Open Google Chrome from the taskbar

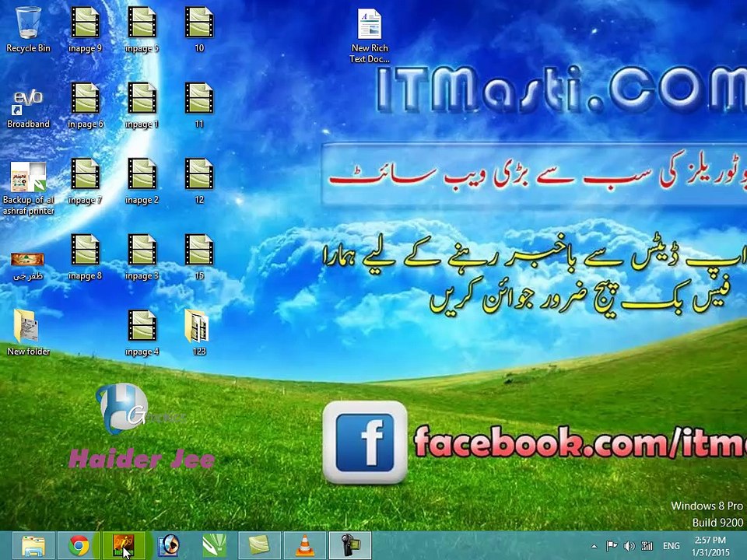tap(79, 546)
